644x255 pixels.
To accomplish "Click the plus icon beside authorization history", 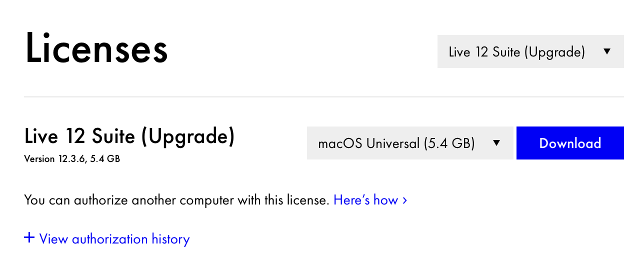I will tap(29, 238).
